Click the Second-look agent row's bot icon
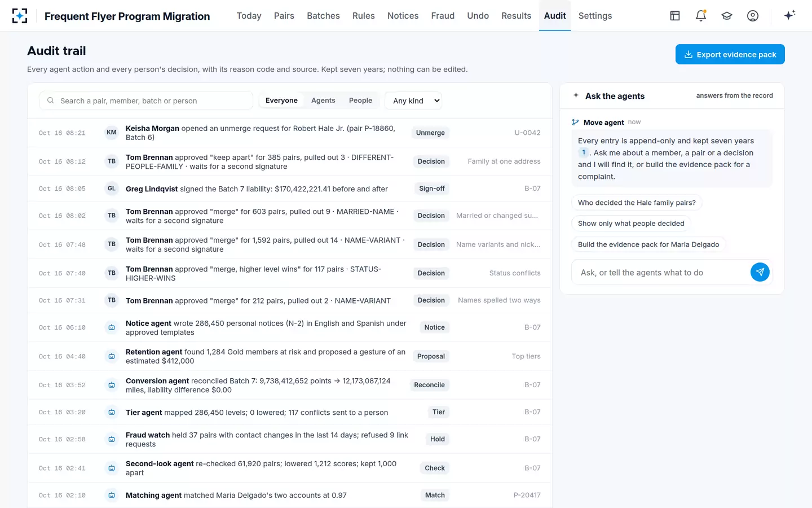Viewport: 812px width, 508px height. coord(112,468)
